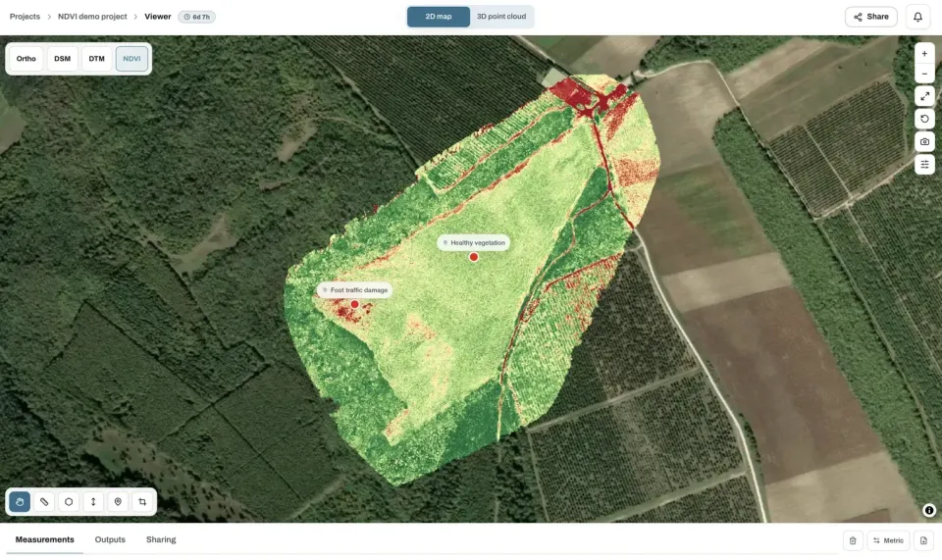Export measurements with document icon
The image size is (942, 560).
[923, 540]
